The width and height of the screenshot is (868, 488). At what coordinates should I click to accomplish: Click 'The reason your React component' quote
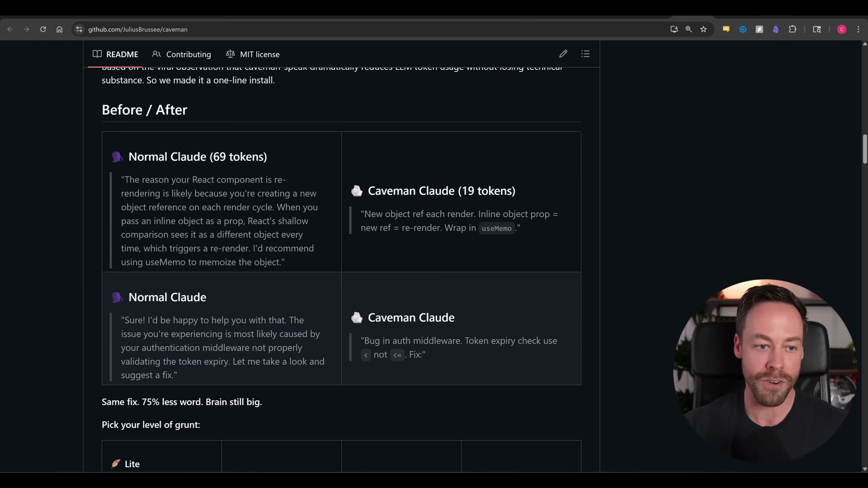click(219, 221)
